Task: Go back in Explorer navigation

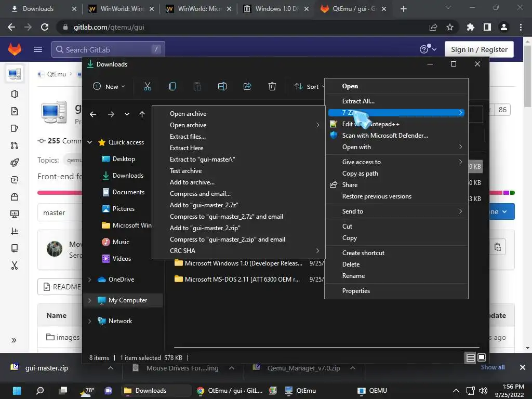Action: (93, 114)
